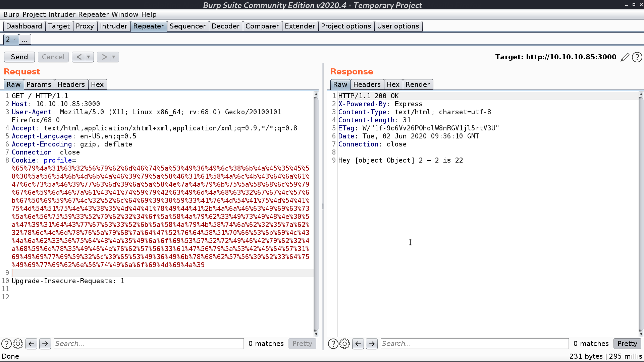Open the Sequencer tab
Image resolution: width=644 pixels, height=362 pixels.
tap(187, 26)
